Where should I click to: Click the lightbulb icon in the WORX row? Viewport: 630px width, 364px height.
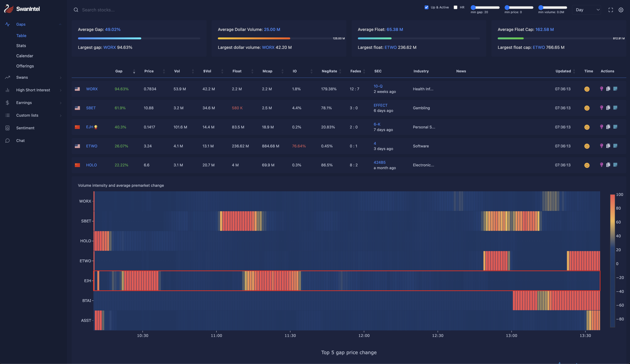[x=602, y=89]
